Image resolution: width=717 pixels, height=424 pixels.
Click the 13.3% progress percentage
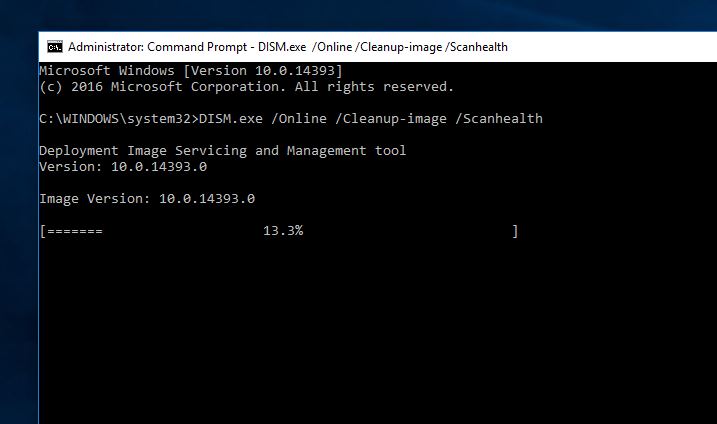point(282,231)
